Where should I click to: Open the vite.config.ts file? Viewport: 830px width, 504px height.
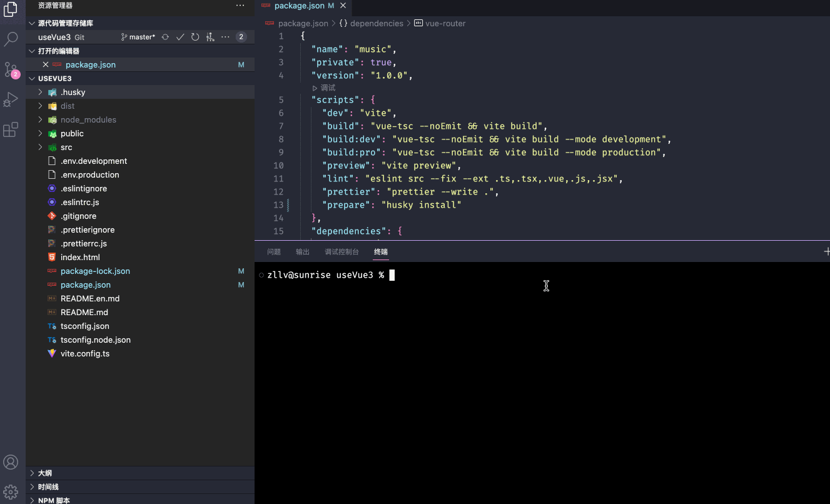[x=140, y=353]
